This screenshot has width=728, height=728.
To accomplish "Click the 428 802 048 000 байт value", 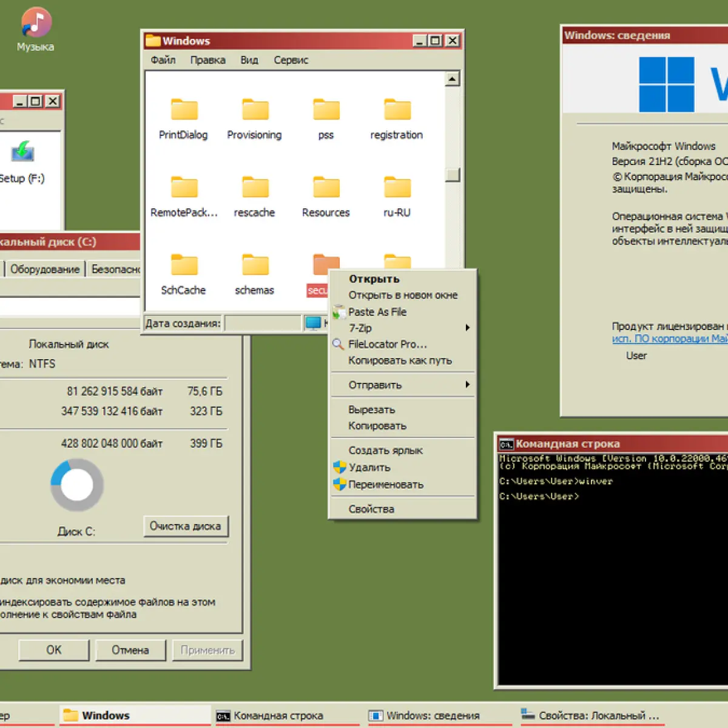I will [112, 443].
